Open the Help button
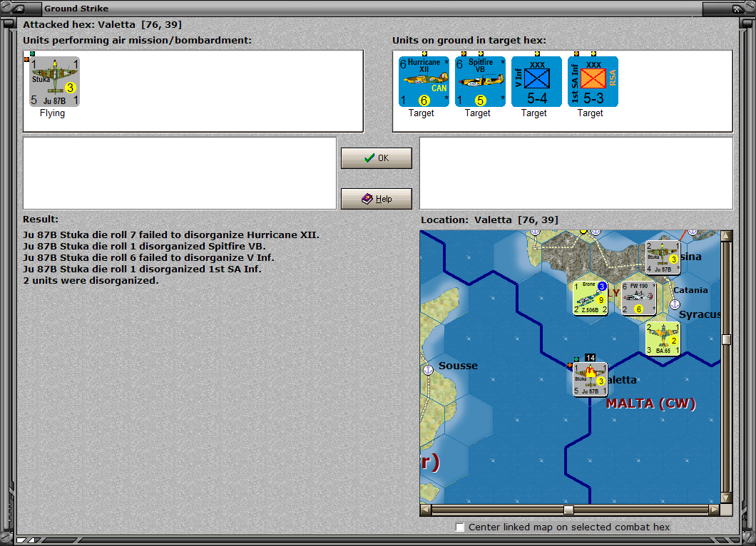 (x=377, y=199)
